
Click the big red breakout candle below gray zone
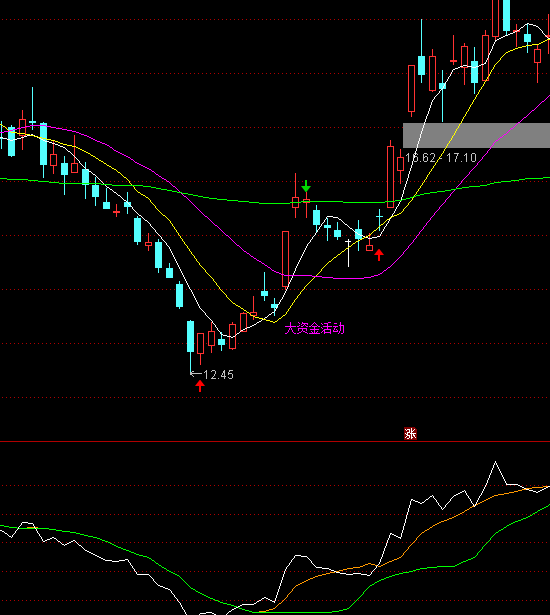390,176
